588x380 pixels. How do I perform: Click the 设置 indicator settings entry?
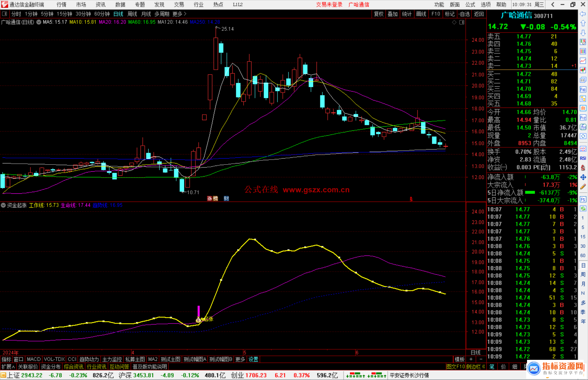pos(253,359)
